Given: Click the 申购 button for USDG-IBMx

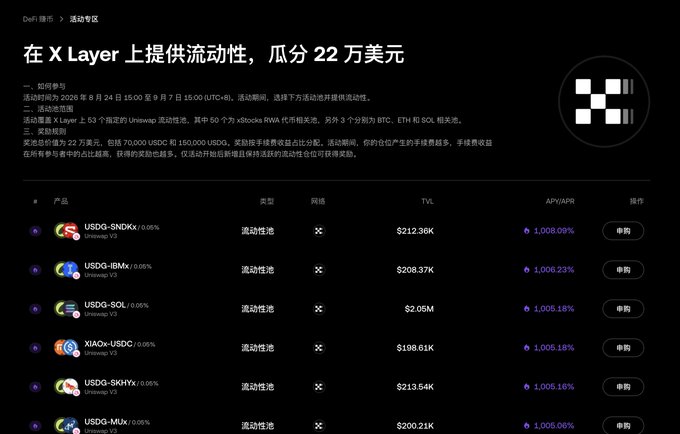Looking at the screenshot, I should pos(623,270).
